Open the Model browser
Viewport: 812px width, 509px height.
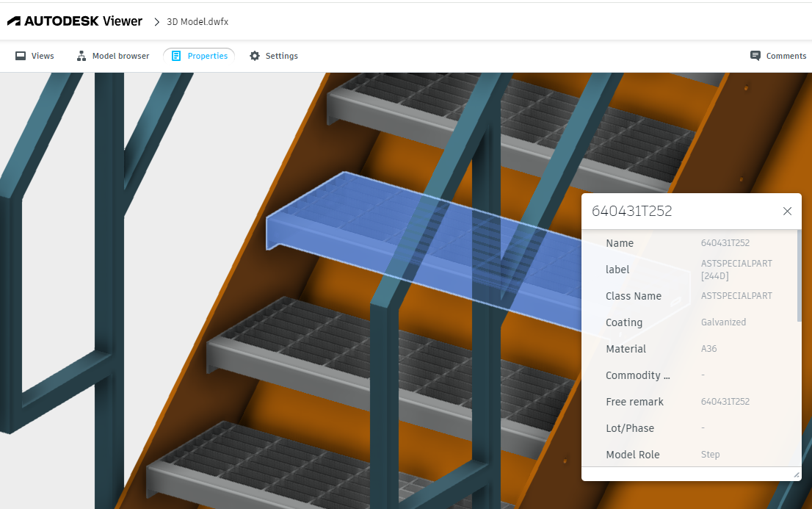(x=112, y=56)
